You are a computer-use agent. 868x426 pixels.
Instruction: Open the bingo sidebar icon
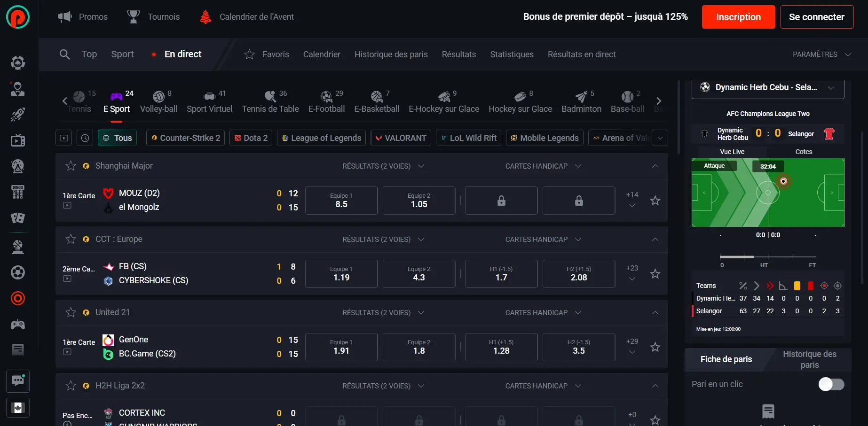pos(18,192)
